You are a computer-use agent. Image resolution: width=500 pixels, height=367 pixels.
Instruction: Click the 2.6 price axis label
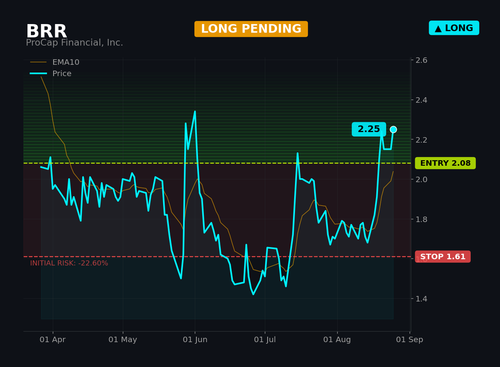(421, 60)
